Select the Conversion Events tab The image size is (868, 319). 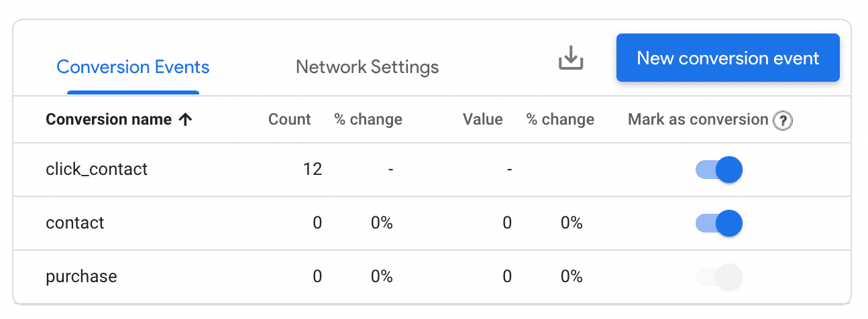point(133,67)
